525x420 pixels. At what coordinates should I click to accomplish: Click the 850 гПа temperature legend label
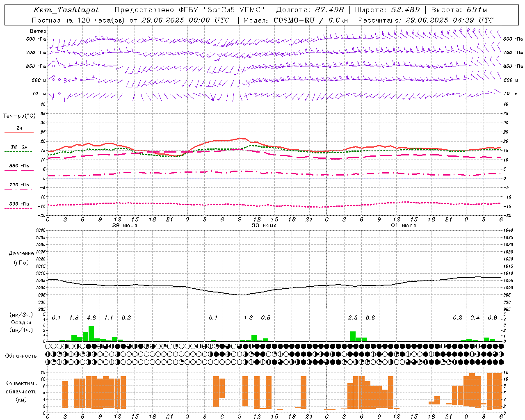pos(19,166)
